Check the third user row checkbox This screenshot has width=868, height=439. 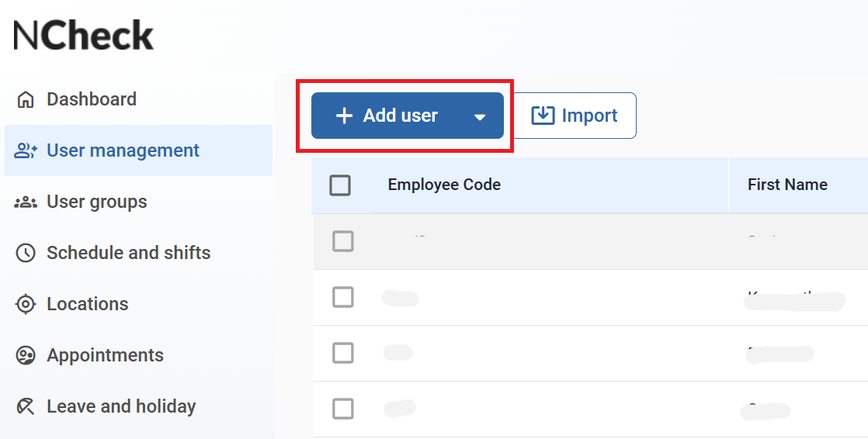coord(342,353)
